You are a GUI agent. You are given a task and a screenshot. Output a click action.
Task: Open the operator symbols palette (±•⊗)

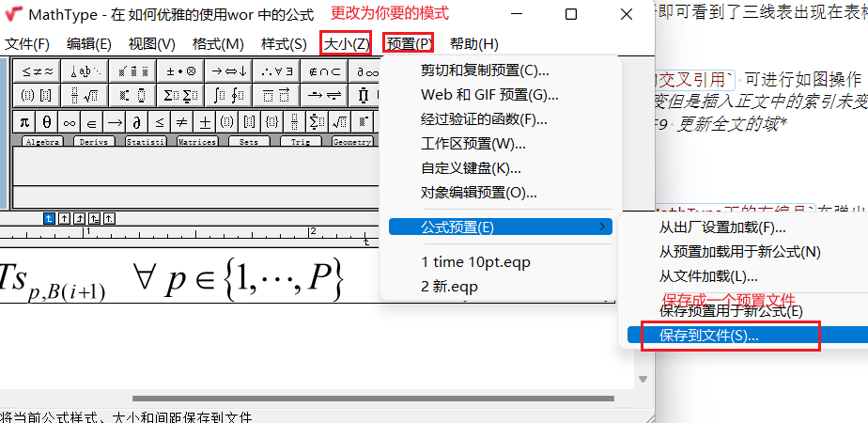[180, 70]
